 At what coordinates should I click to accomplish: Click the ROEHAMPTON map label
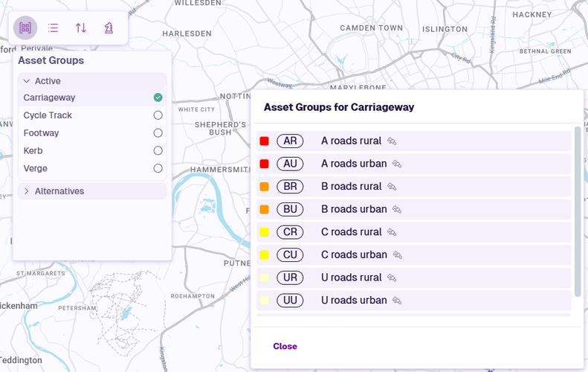(x=193, y=296)
